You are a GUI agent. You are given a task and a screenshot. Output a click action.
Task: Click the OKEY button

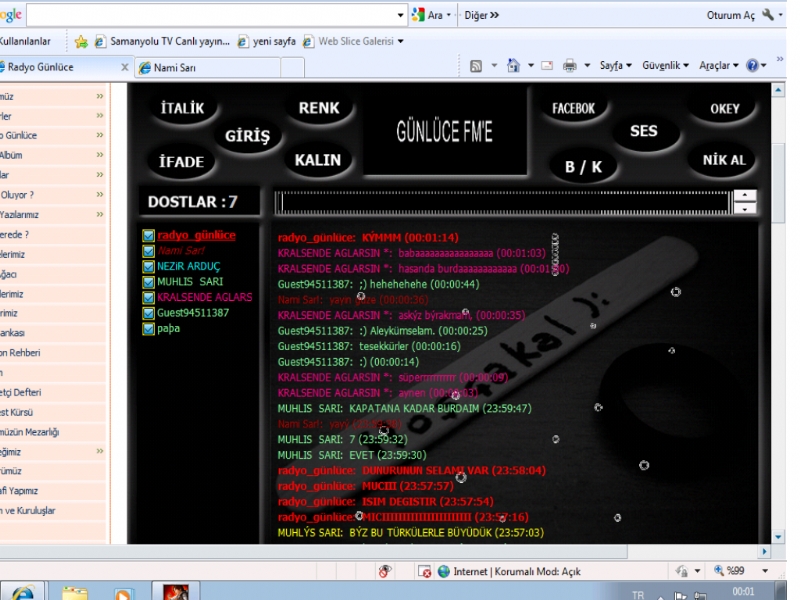tap(724, 109)
